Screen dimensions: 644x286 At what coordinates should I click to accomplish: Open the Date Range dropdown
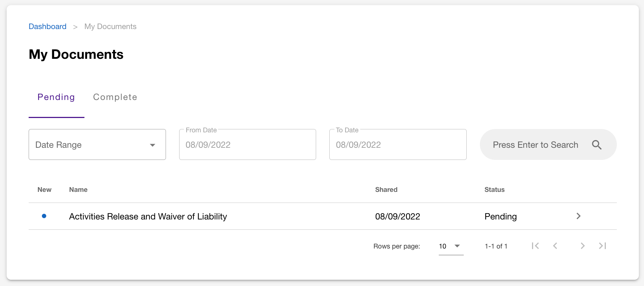[97, 144]
